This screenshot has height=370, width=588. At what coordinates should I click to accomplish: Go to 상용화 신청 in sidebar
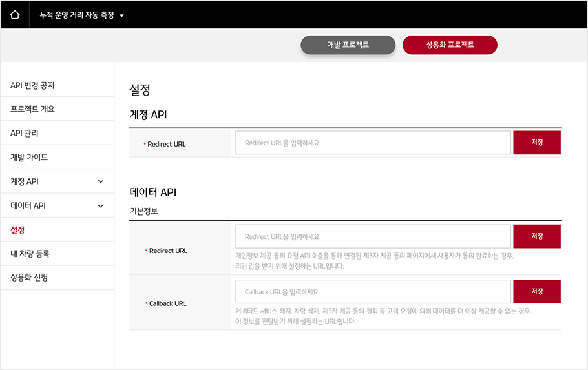pyautogui.click(x=29, y=278)
